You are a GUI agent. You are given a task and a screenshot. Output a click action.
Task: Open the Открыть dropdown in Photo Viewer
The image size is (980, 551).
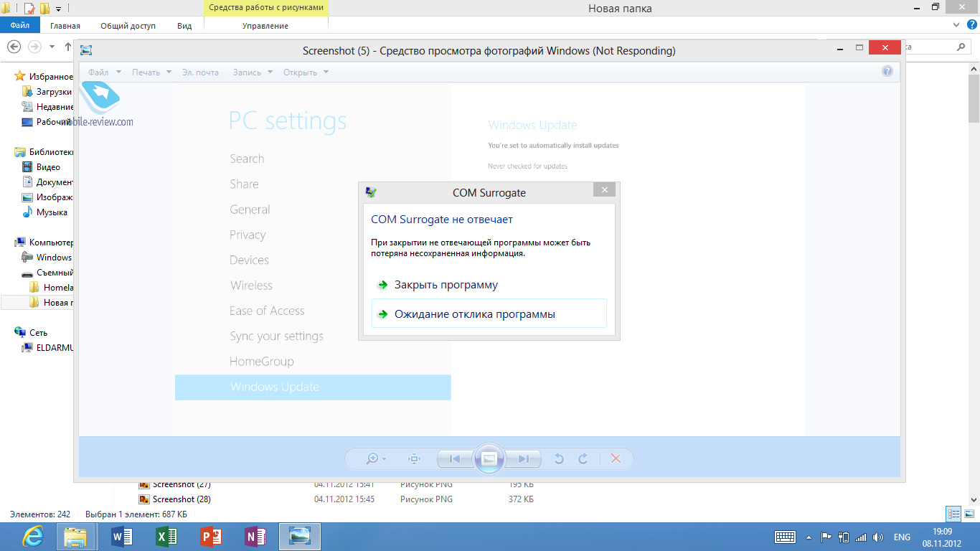[x=306, y=72]
